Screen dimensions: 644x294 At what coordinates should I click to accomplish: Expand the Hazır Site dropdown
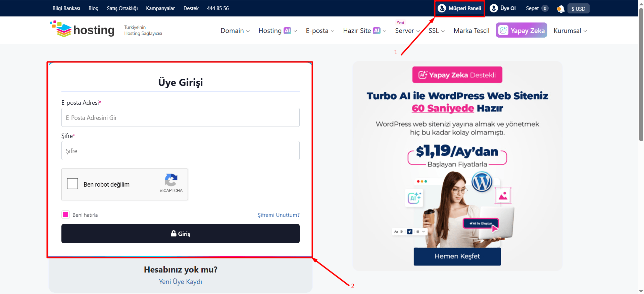click(364, 31)
